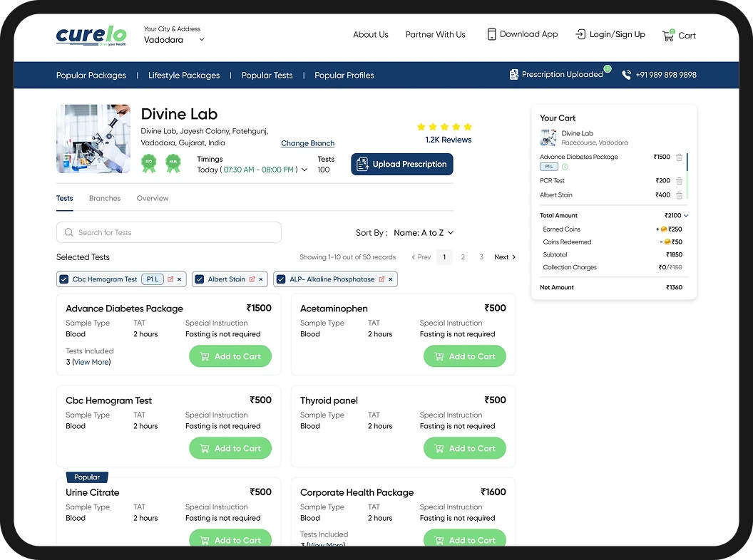753x560 pixels.
Task: Uncheck the Albert Stain checkbox
Action: 200,279
